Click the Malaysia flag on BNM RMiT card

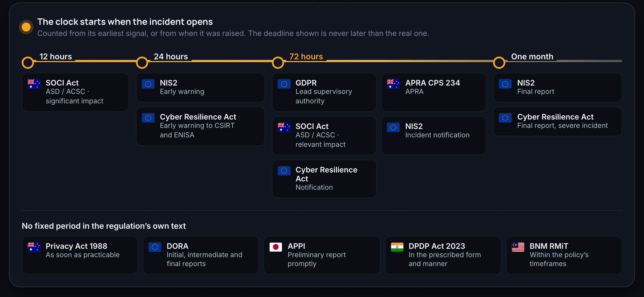click(518, 247)
